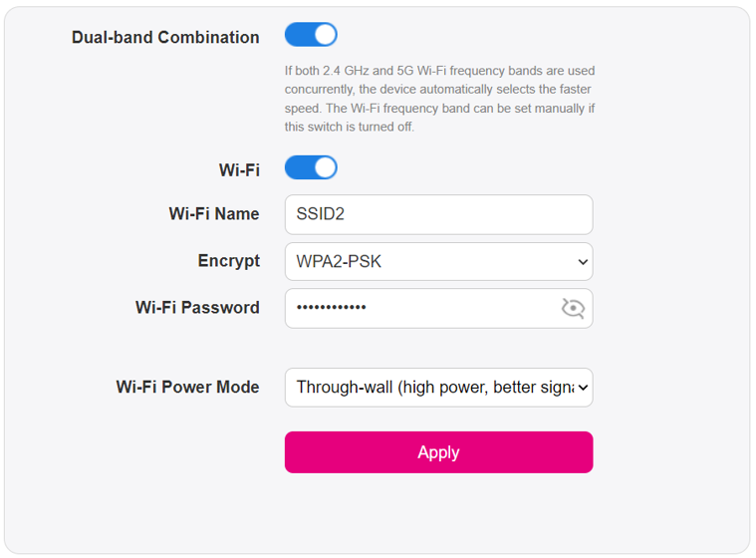
Task: Click the dual-band help description paragraph
Action: coord(439,99)
